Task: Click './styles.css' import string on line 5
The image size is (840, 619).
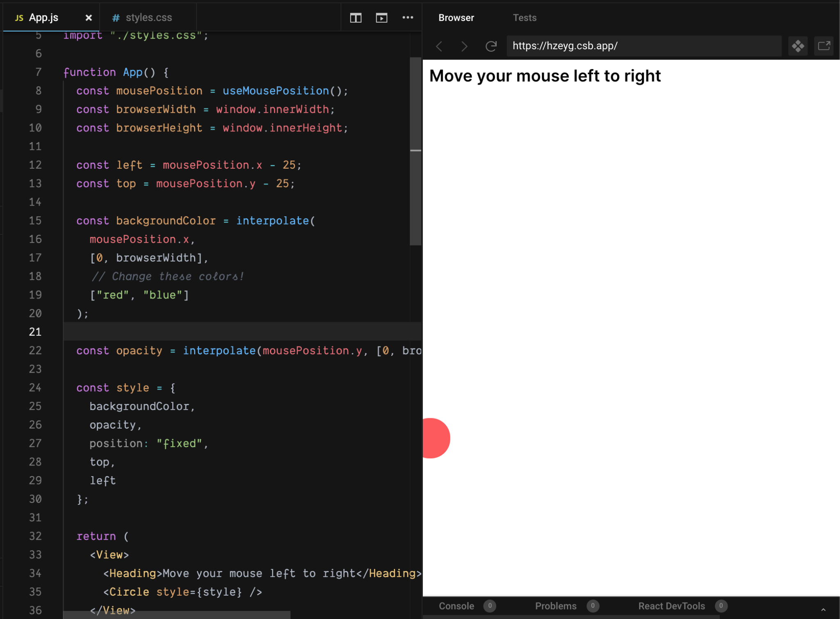Action: point(156,35)
